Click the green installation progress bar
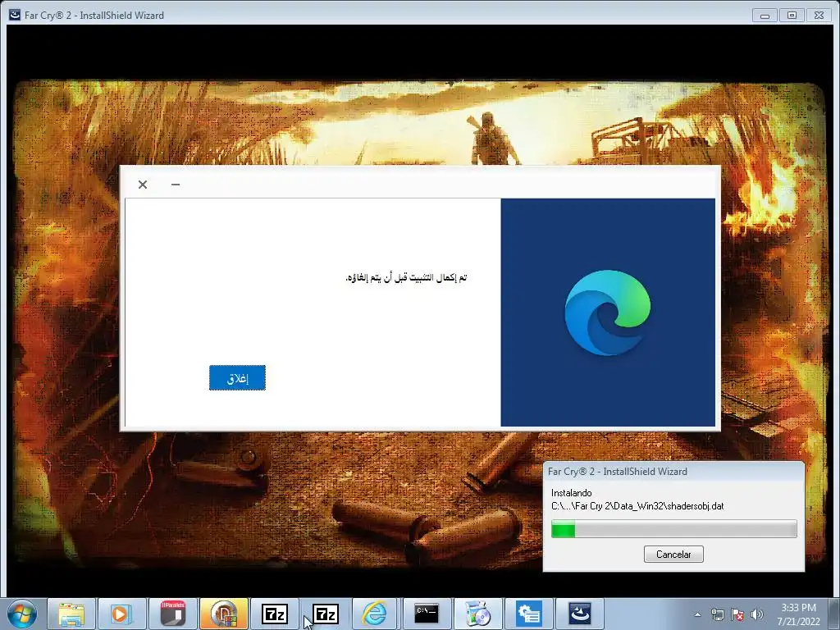840x630 pixels. pos(674,529)
